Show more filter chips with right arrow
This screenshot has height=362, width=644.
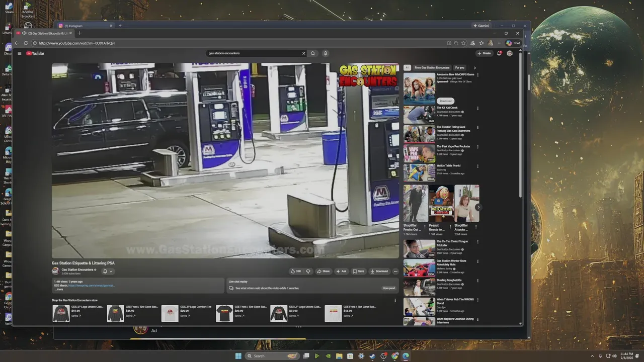[474, 68]
